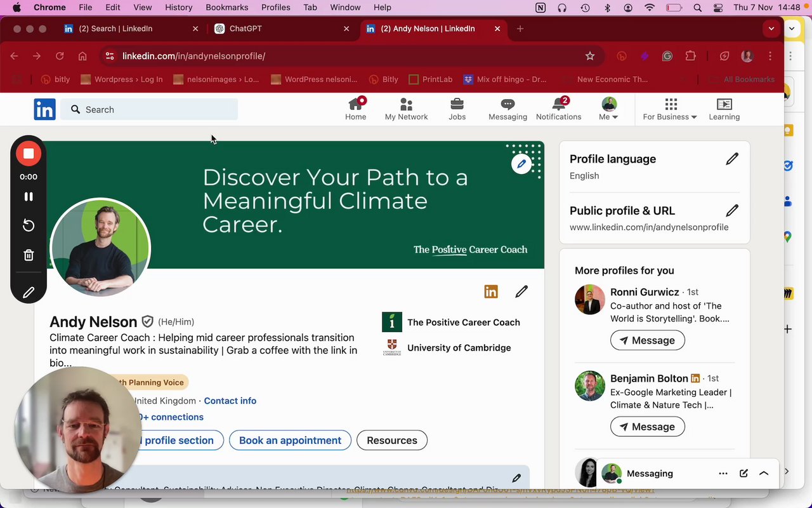Open macOS Spotlight search icon
The height and width of the screenshot is (508, 812).
698,8
